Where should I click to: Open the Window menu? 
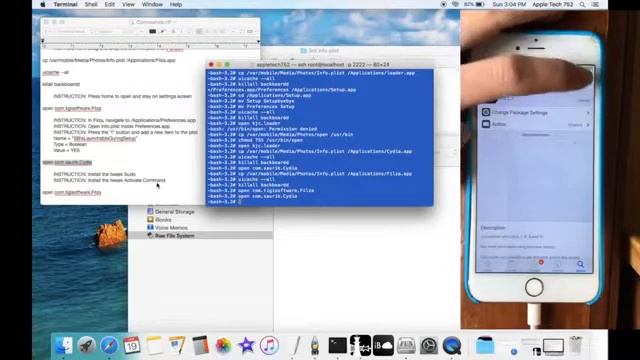(152, 4)
